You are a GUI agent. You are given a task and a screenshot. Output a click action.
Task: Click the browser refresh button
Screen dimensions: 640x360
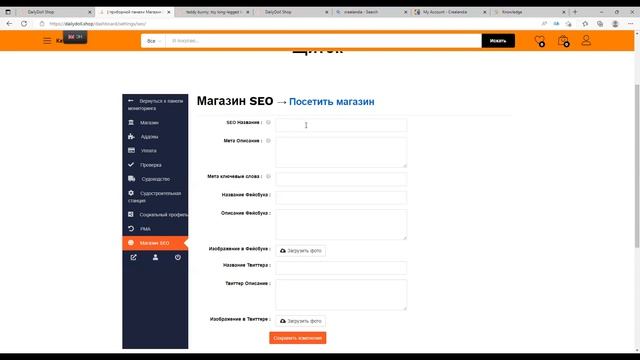pyautogui.click(x=24, y=24)
